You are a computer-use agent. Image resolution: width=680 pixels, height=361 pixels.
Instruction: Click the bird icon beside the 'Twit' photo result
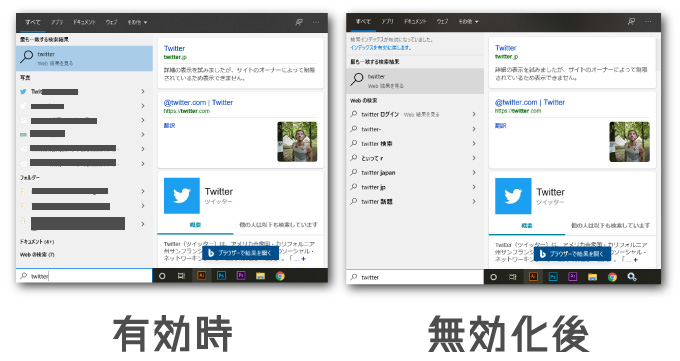[x=23, y=92]
